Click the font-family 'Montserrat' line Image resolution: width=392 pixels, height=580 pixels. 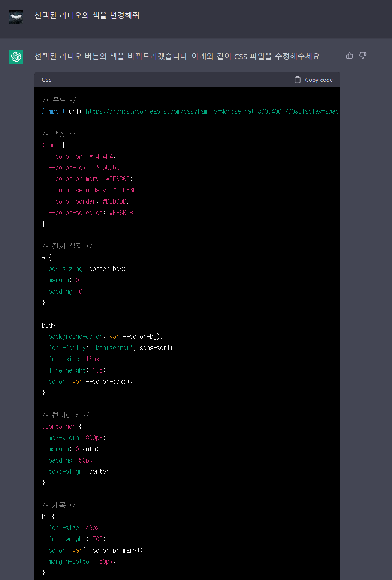click(112, 348)
